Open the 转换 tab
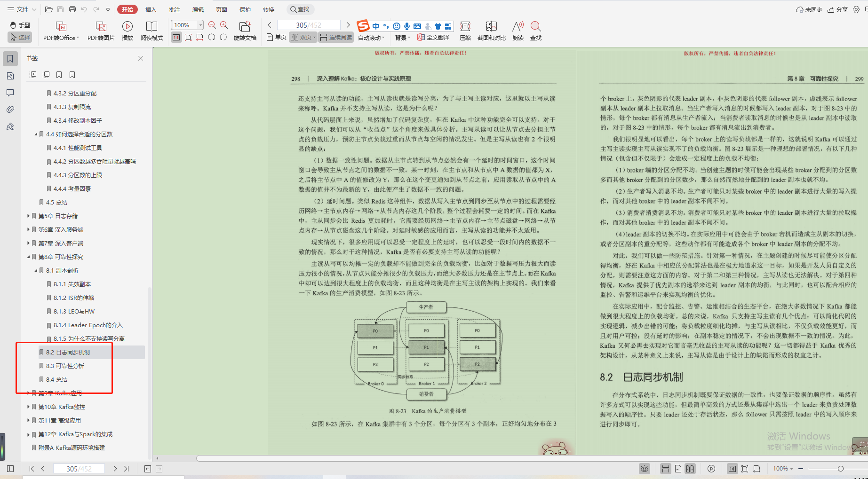 click(269, 9)
